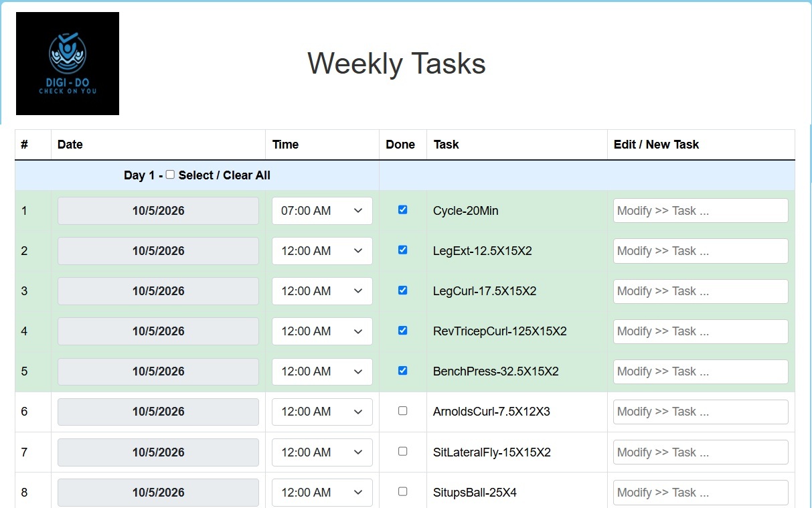Screen dimensions: 812x508
Task: Focus Modify Task field for SitLateralFly-15X15X2
Action: click(x=701, y=452)
